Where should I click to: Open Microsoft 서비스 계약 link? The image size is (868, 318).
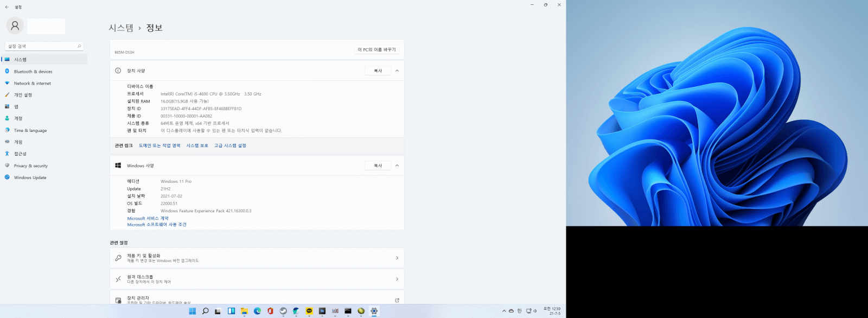(x=148, y=219)
